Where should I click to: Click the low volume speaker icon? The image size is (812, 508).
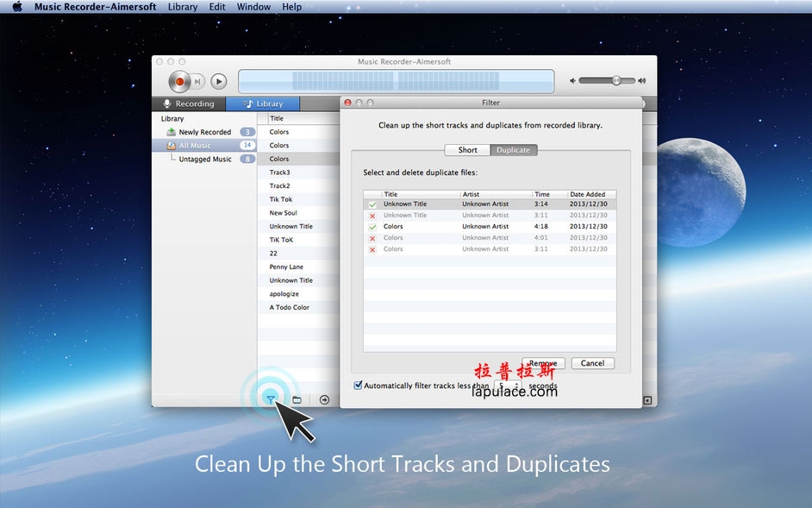(x=572, y=81)
